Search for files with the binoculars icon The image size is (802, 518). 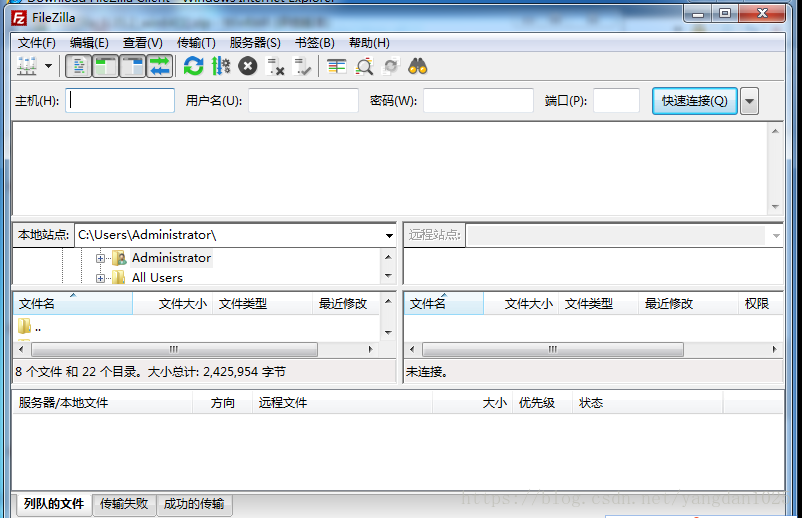418,66
